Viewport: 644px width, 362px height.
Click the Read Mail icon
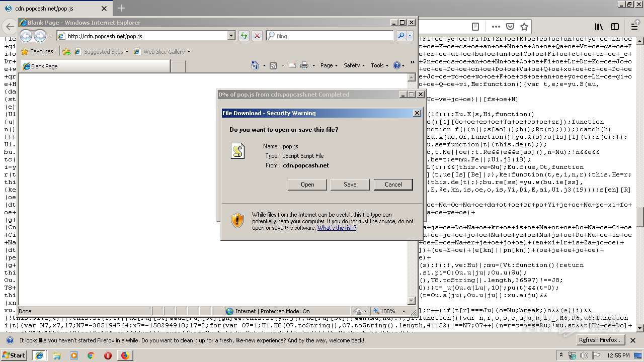(x=293, y=65)
